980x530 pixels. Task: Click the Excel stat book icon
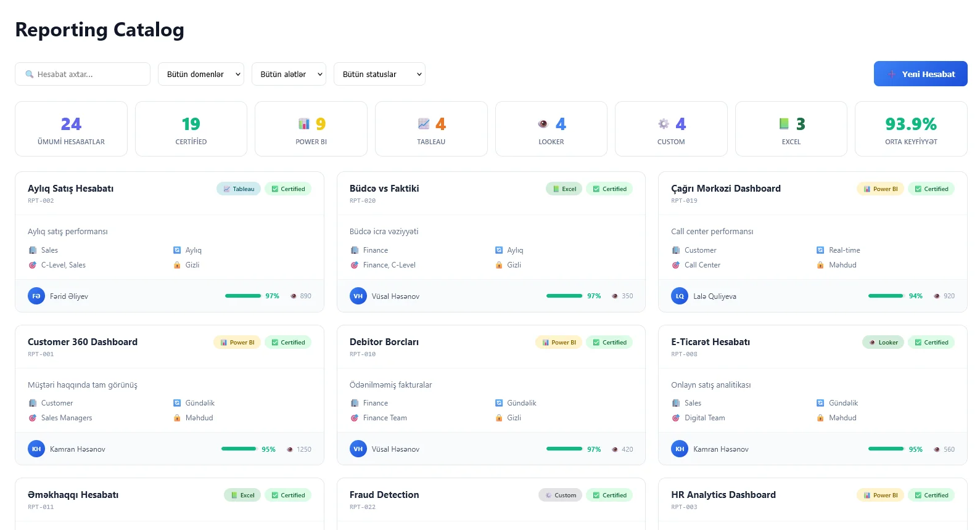pos(784,124)
